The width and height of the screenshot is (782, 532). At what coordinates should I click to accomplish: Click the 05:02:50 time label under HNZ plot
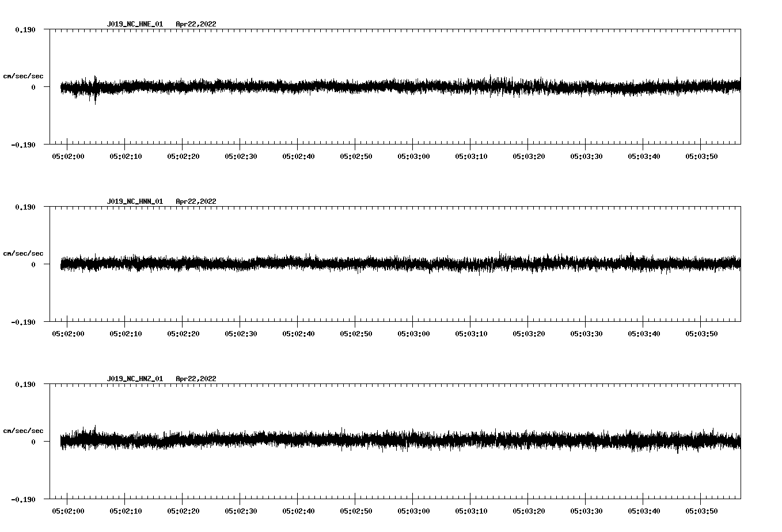tap(356, 511)
